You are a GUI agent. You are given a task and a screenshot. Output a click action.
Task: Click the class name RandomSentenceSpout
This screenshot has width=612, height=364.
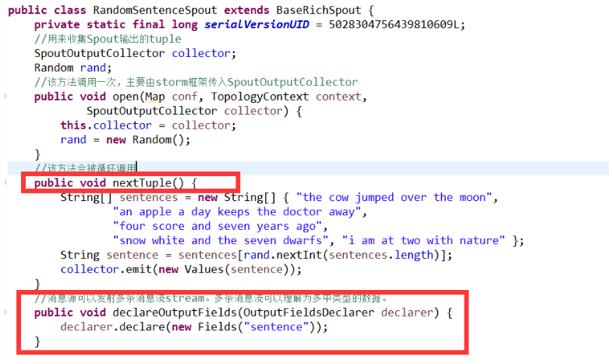pos(155,10)
